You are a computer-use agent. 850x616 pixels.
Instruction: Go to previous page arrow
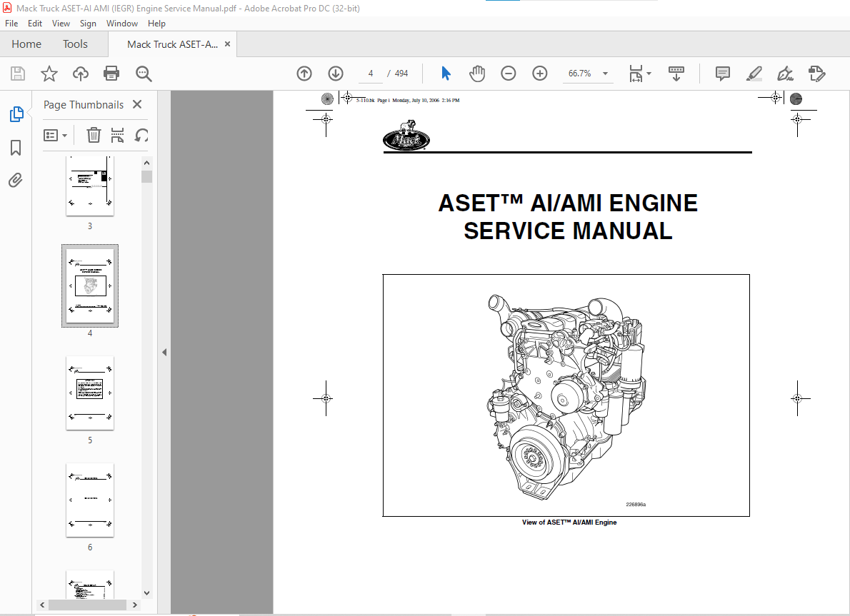tap(304, 74)
